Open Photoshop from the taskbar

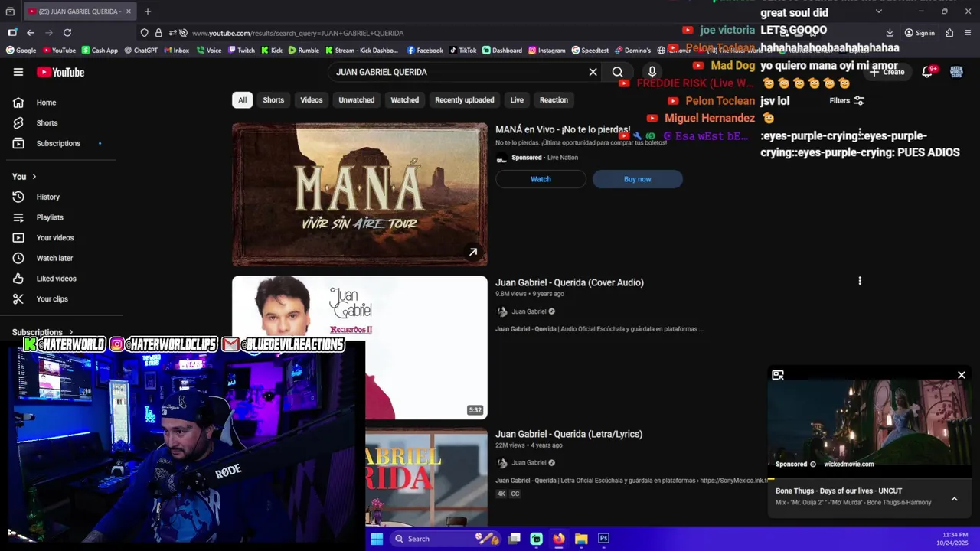pos(603,539)
